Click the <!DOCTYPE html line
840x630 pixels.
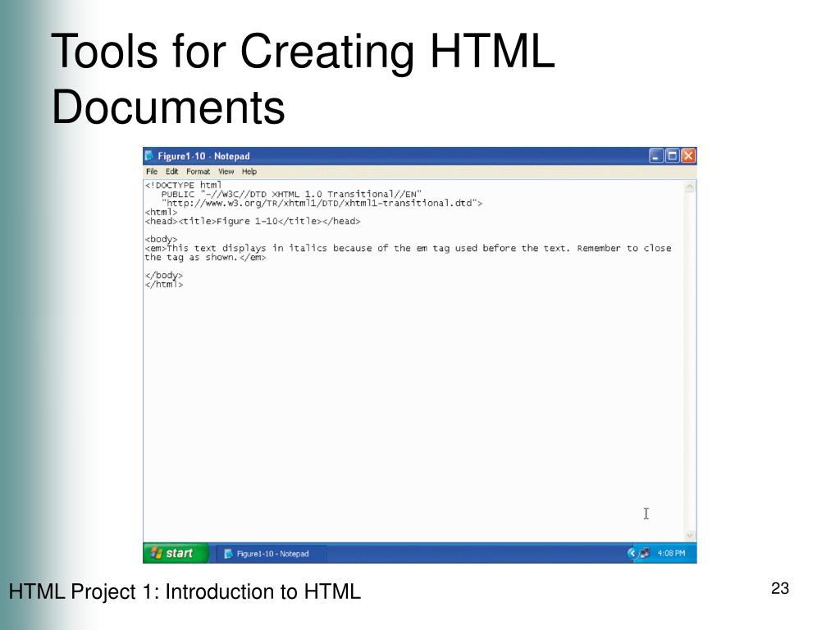183,185
